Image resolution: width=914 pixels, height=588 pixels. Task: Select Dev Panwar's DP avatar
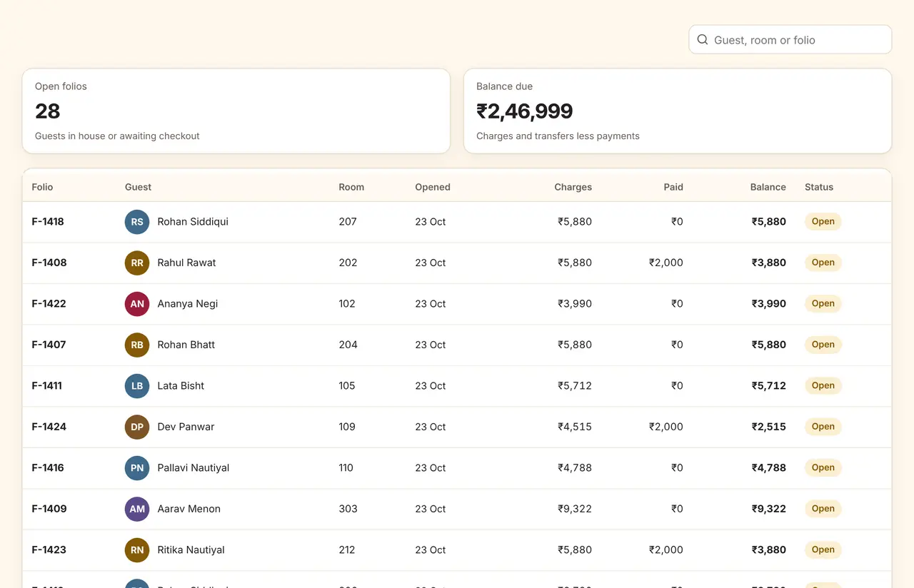[x=137, y=427]
